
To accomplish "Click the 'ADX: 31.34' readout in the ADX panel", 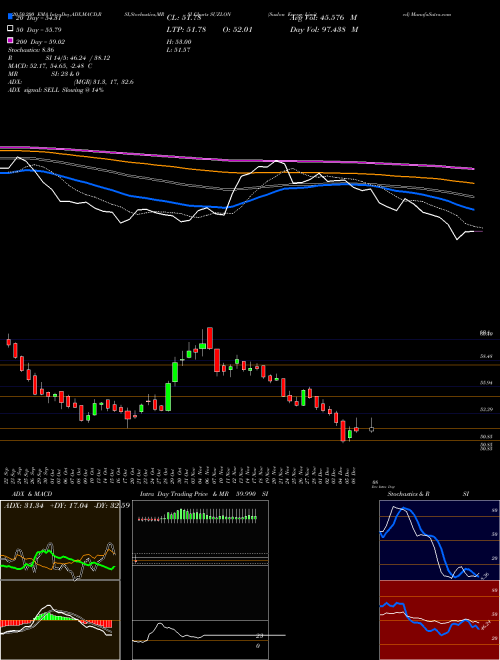I will coord(24,506).
